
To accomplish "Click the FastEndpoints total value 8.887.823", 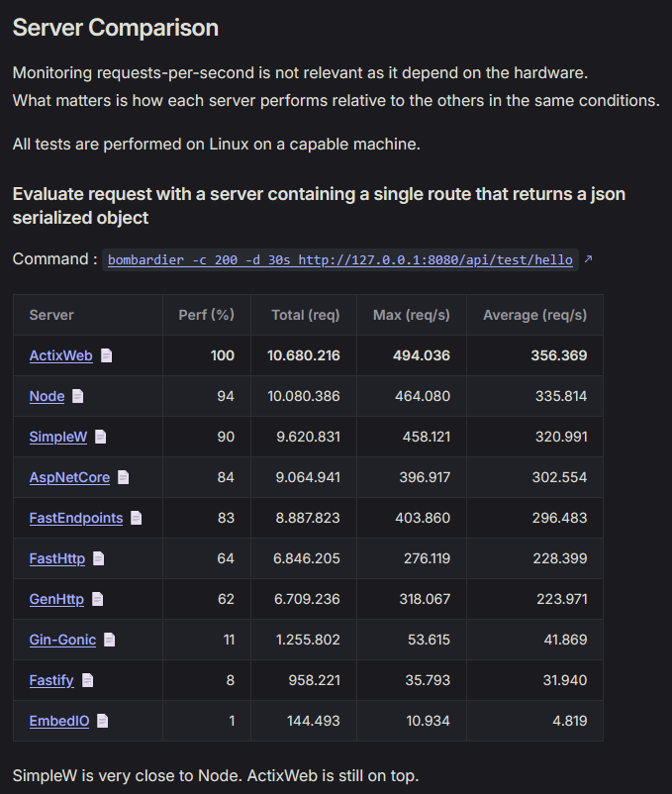I will [x=308, y=518].
